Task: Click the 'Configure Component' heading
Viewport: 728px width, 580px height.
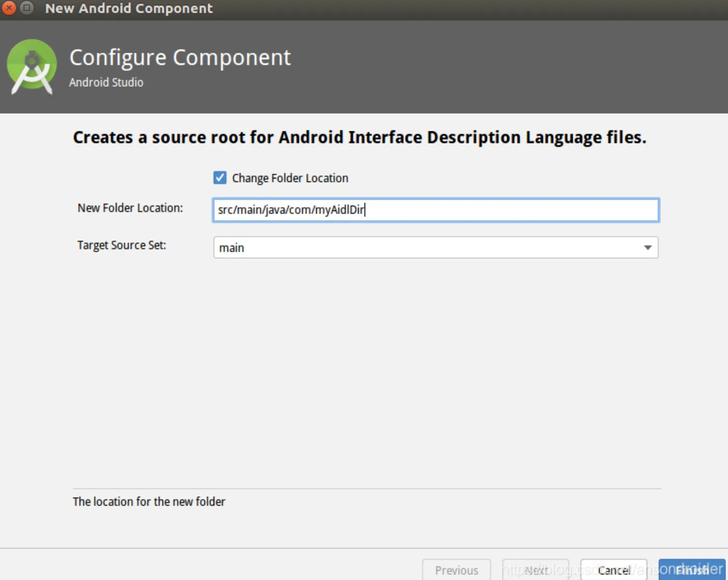Action: click(x=180, y=57)
